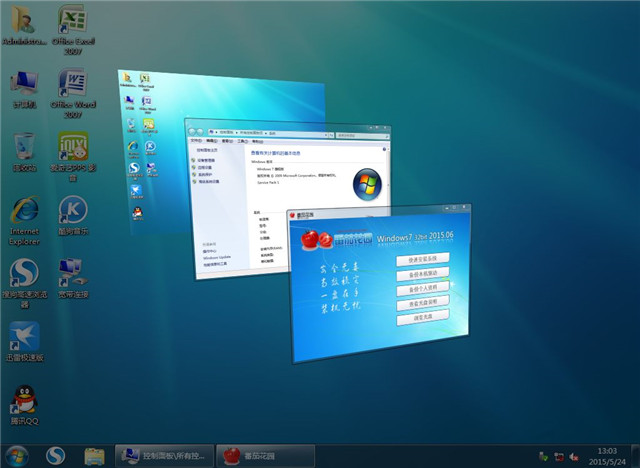Select the 搜狗高速浏览器 desktop shortcut
The height and width of the screenshot is (468, 640).
23,278
